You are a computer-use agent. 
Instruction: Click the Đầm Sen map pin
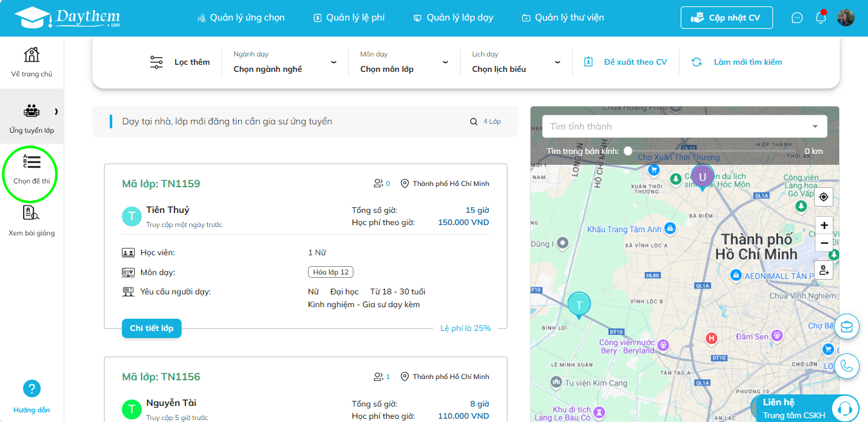(778, 335)
